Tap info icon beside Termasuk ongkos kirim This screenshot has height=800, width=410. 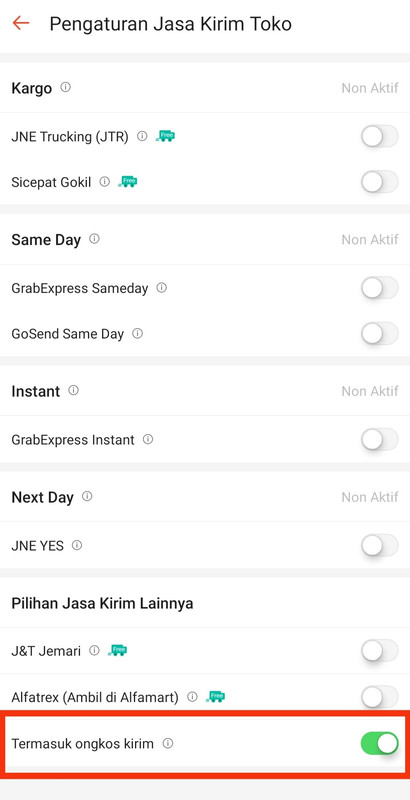pos(167,743)
